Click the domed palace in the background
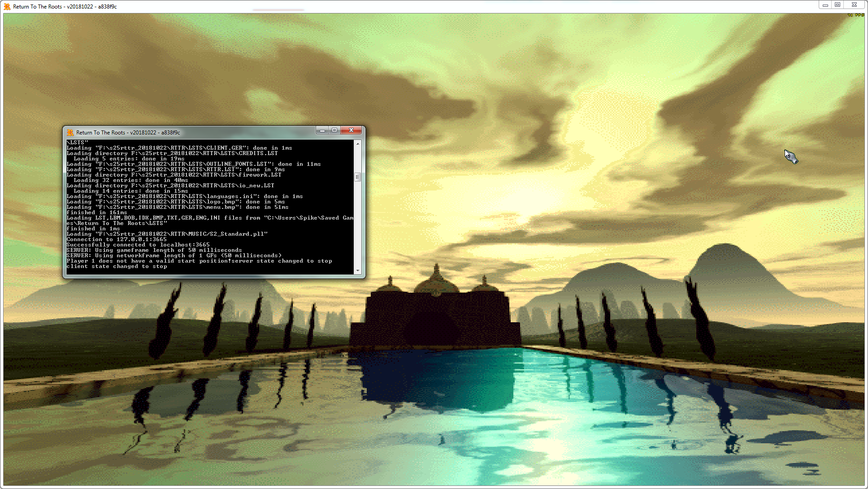Screen dimensions: 868x489 [436, 314]
